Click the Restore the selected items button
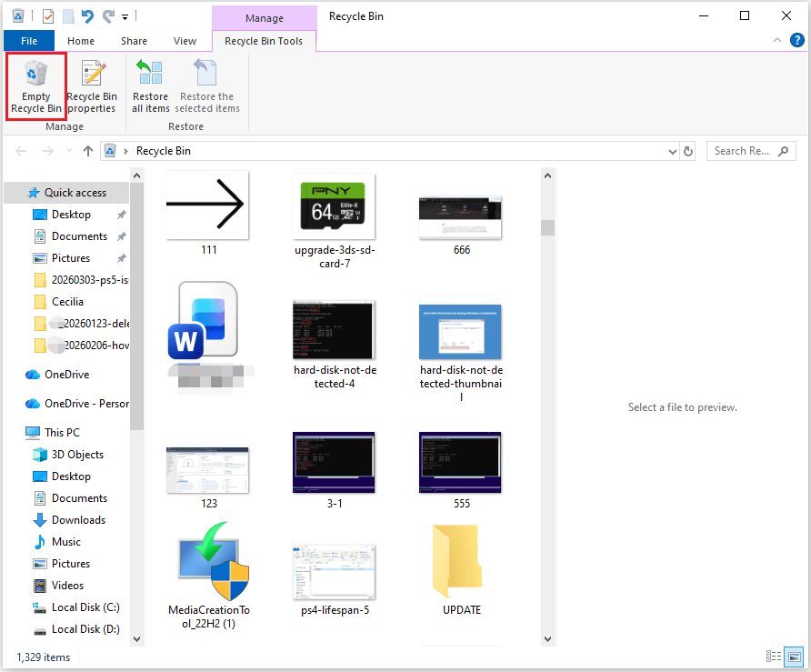 click(207, 85)
